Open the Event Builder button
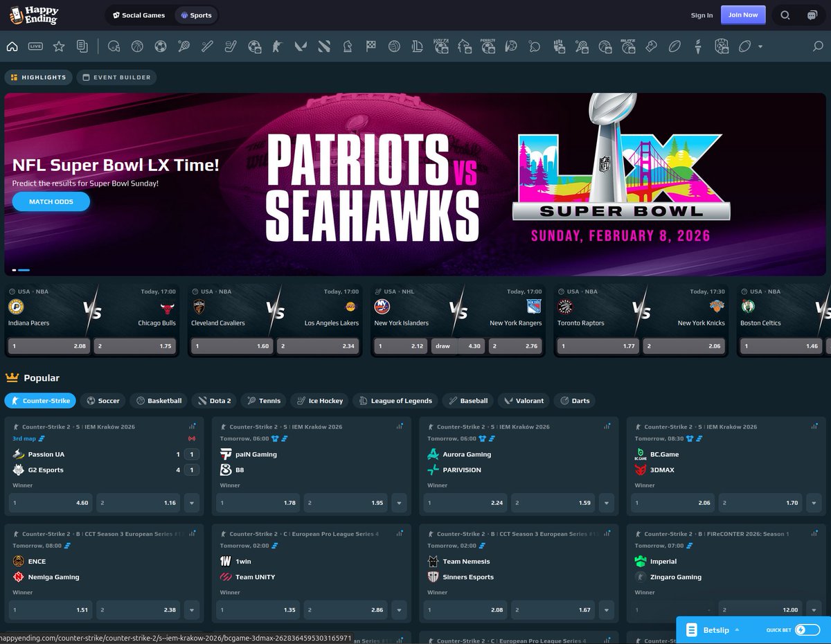The height and width of the screenshot is (644, 831). pos(116,78)
